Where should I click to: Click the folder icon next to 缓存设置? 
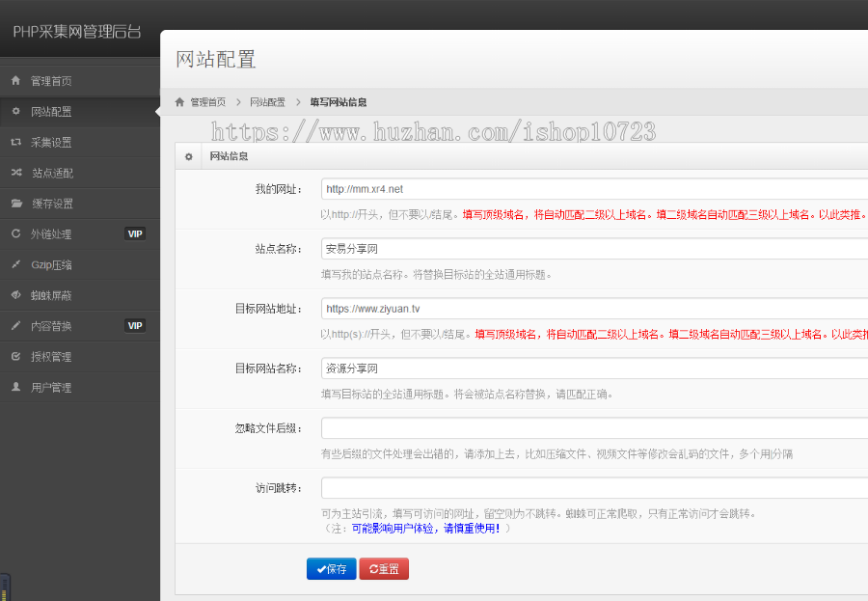coord(16,203)
